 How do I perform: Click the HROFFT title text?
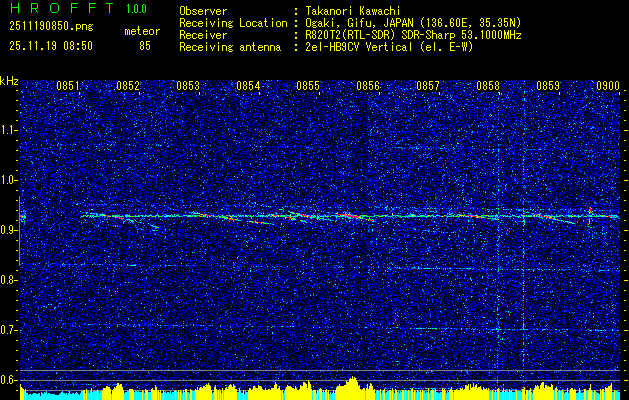coord(62,8)
